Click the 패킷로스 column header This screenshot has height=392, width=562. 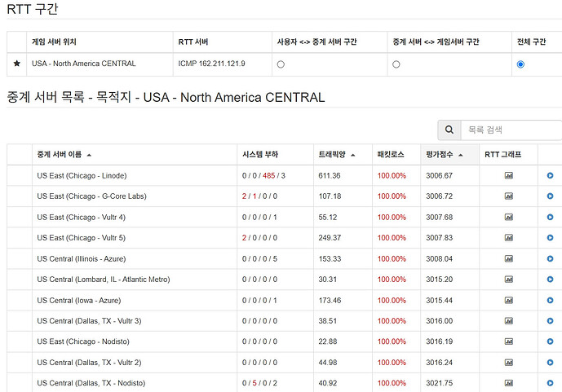click(391, 155)
